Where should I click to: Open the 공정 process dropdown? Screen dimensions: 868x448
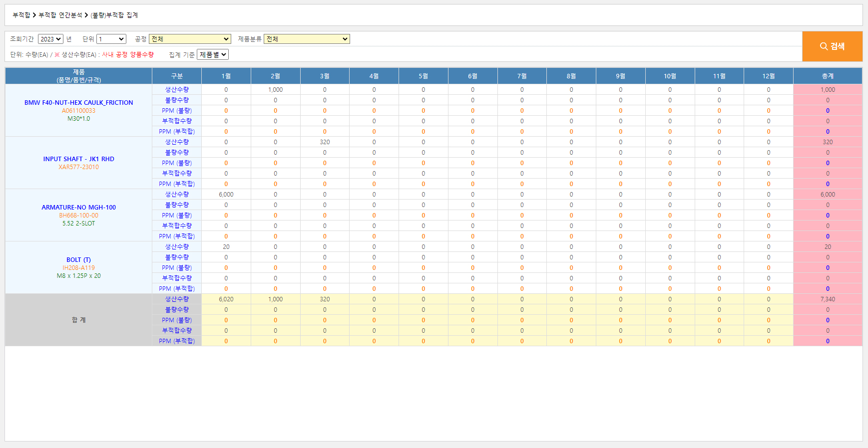pyautogui.click(x=190, y=39)
